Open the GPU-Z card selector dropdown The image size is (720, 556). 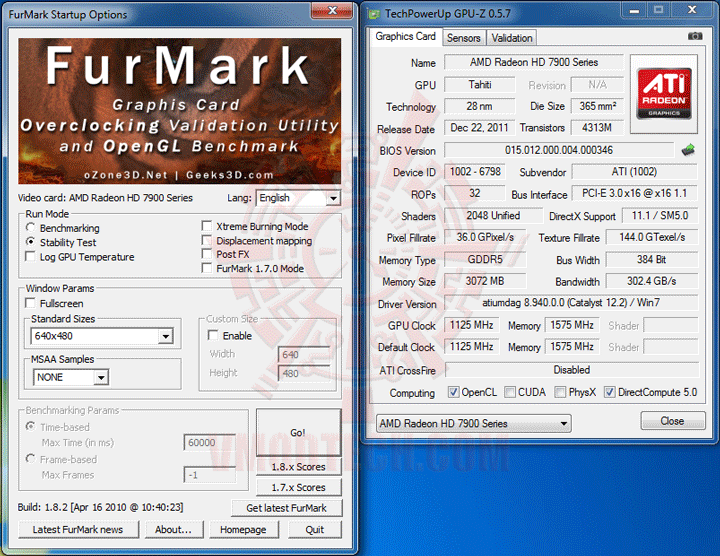pos(473,423)
